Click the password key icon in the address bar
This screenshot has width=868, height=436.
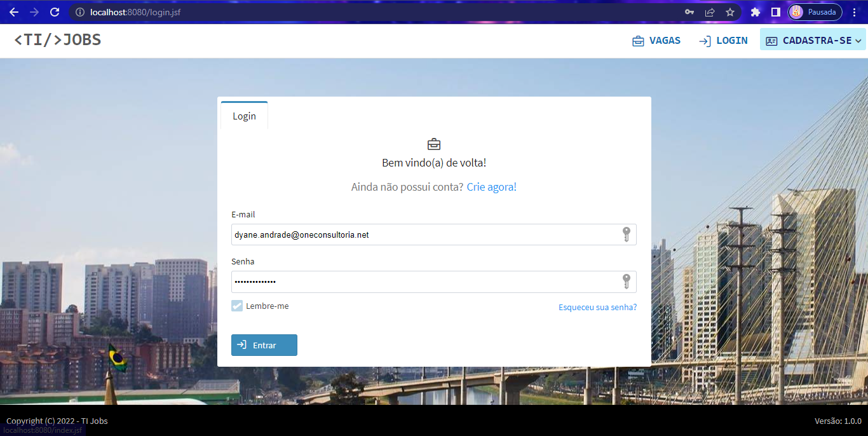pyautogui.click(x=689, y=11)
